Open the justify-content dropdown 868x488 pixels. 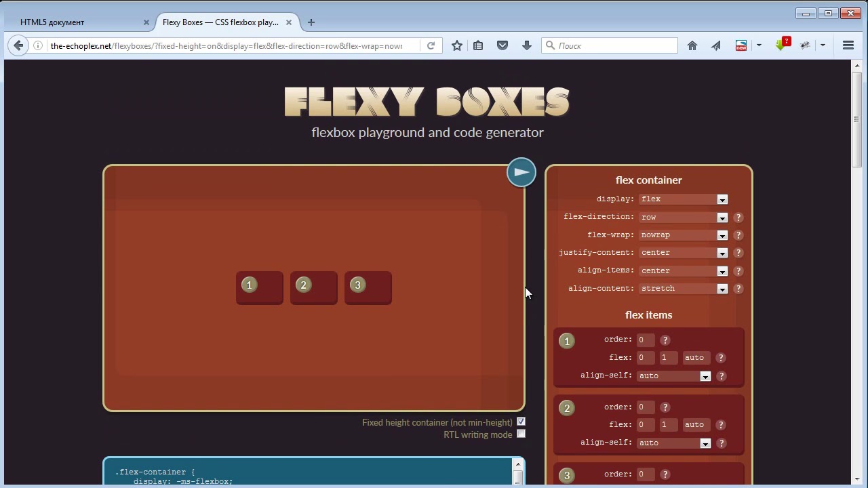(x=684, y=253)
